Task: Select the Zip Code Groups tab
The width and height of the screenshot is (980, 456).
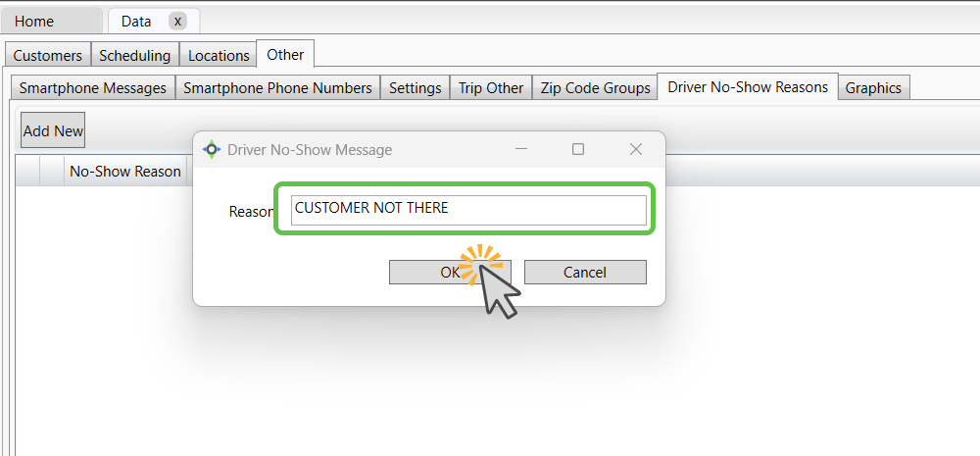Action: [x=596, y=88]
